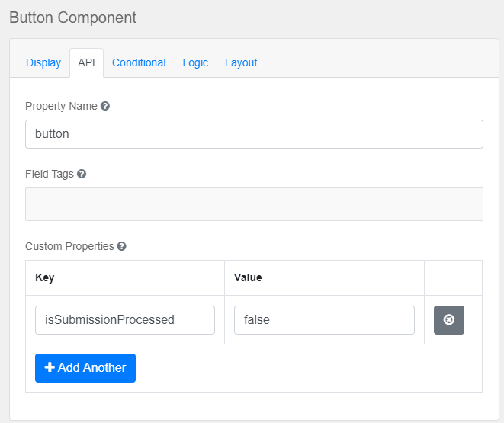This screenshot has width=504, height=423.
Task: Remove the isSubmissionProcessed custom property row
Action: (x=448, y=320)
